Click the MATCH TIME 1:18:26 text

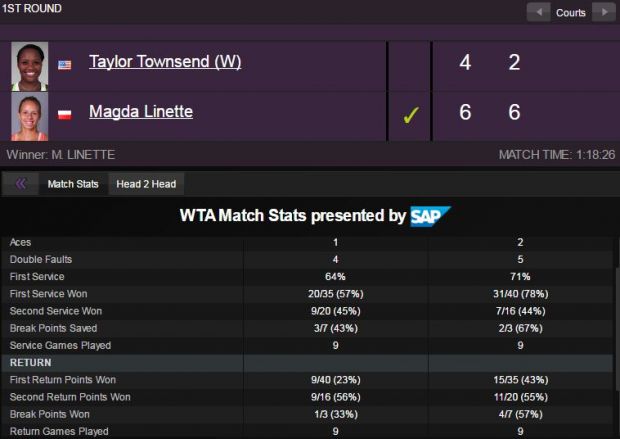click(x=557, y=155)
